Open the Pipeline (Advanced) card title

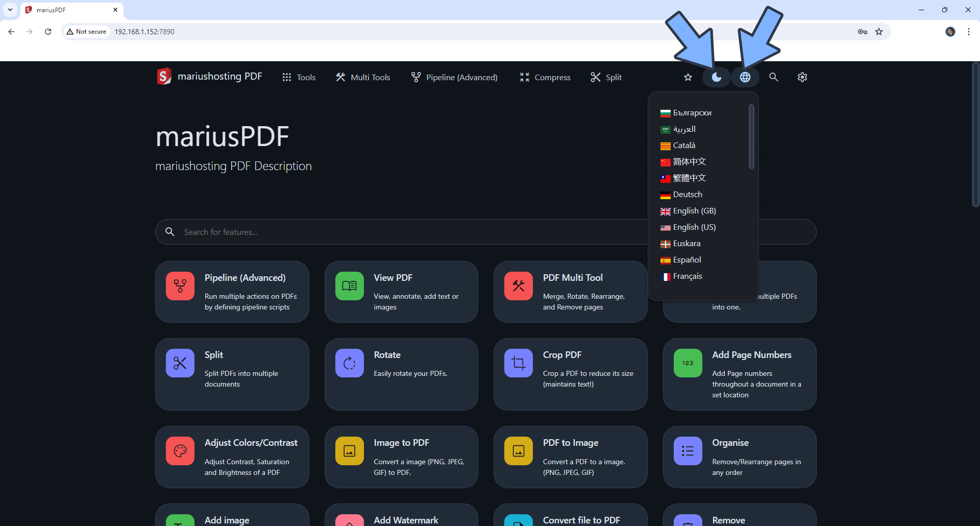coord(245,278)
